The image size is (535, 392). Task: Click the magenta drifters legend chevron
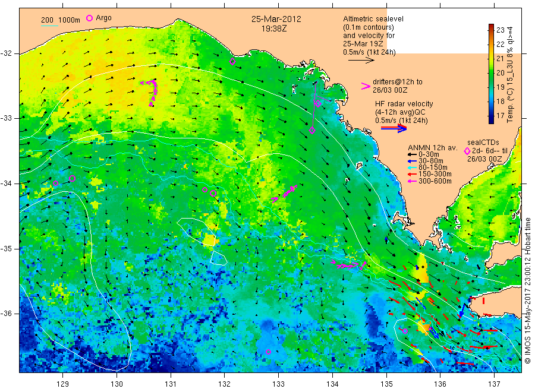click(x=366, y=86)
